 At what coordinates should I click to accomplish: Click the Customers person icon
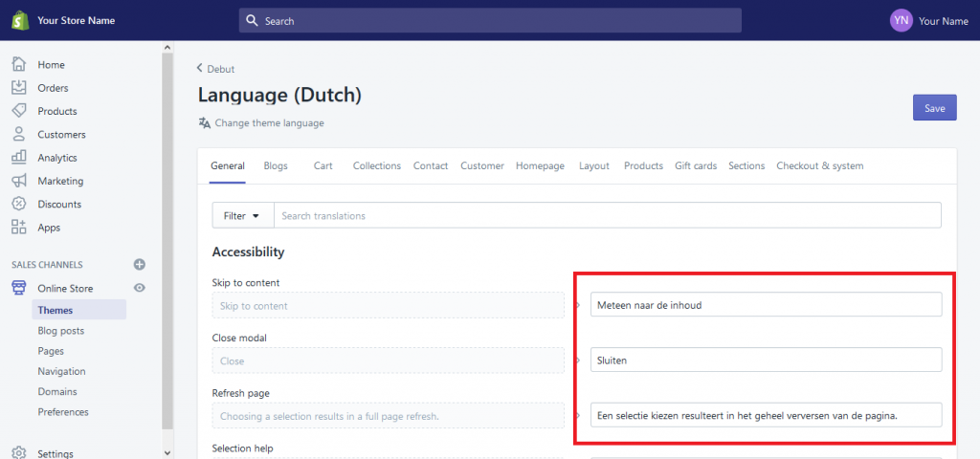click(x=19, y=134)
